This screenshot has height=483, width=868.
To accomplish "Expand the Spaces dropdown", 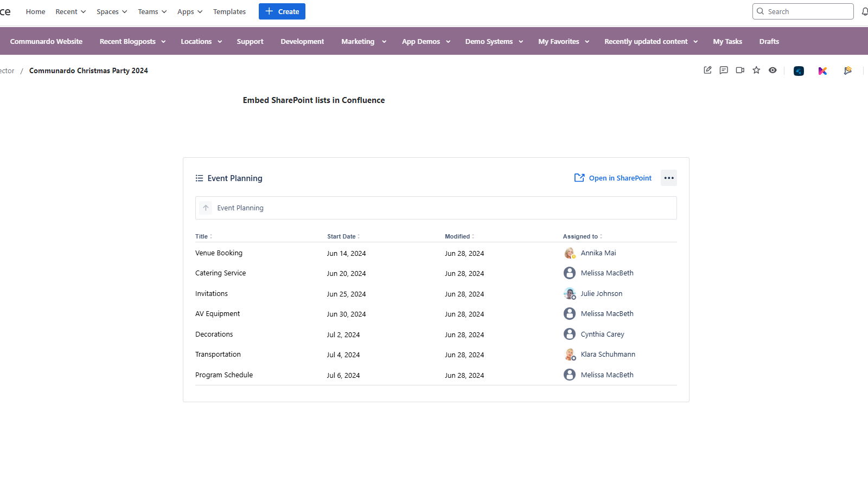I will point(112,11).
